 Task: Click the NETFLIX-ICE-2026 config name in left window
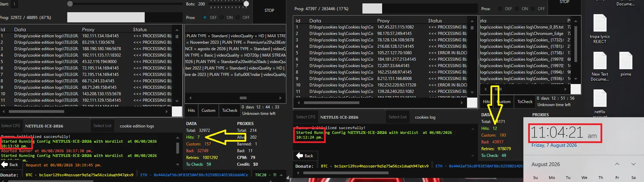click(x=44, y=126)
